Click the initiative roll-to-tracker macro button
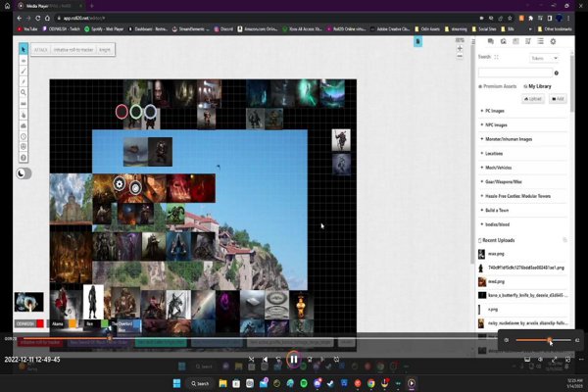The image size is (588, 392). click(73, 50)
